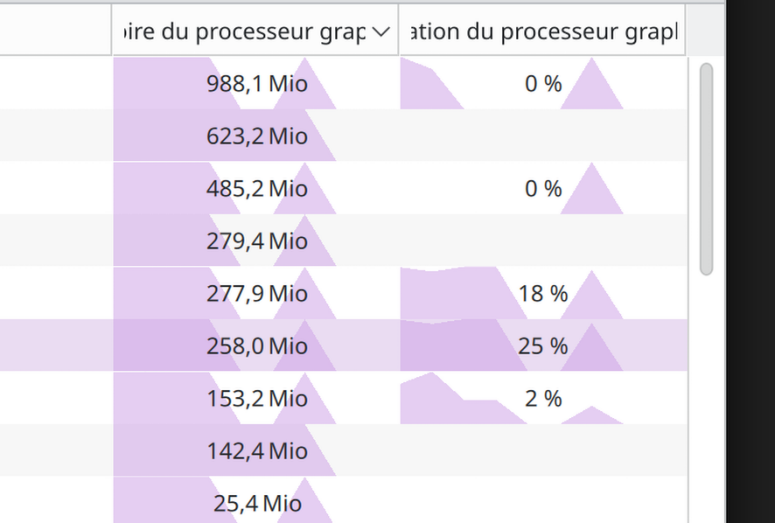Select the 277,9 Mio memory cell

(257, 294)
